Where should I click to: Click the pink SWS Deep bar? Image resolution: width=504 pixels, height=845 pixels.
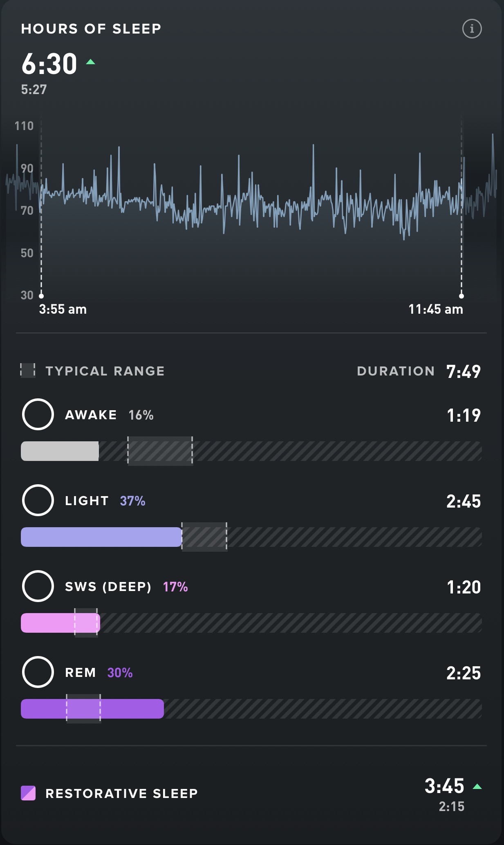pyautogui.click(x=60, y=623)
